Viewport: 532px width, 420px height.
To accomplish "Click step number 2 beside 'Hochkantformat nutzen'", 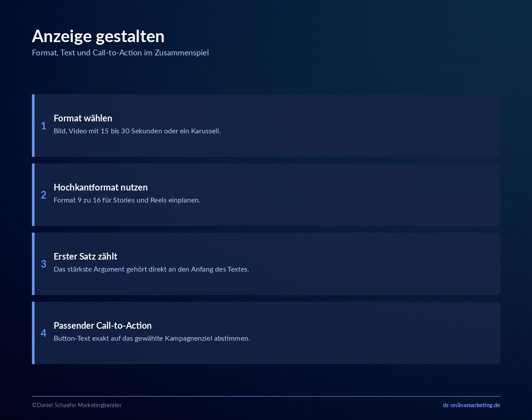I will pos(43,195).
